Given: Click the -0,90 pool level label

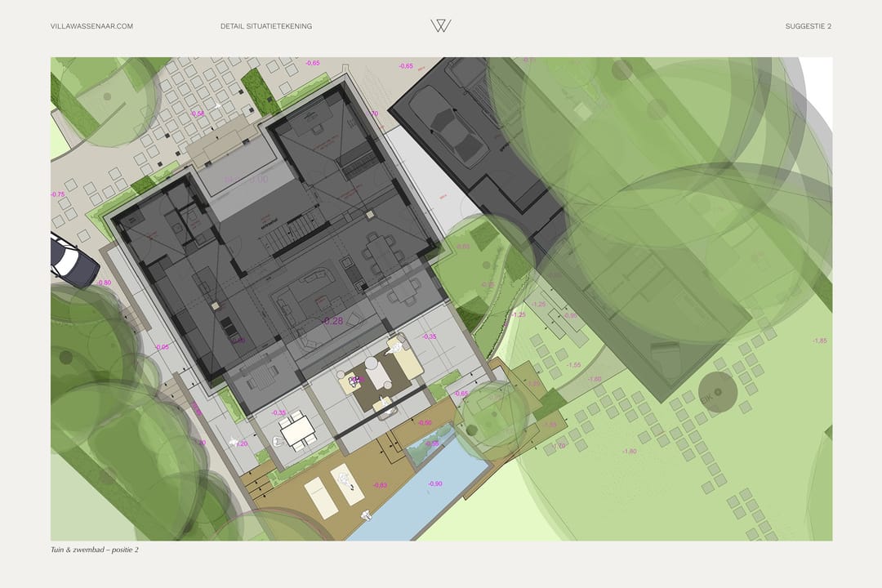Looking at the screenshot, I should coord(434,484).
